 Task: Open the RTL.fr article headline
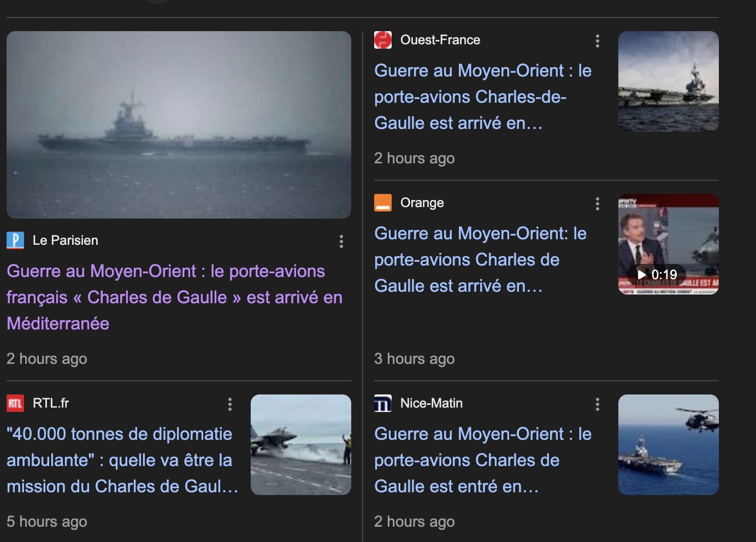click(x=122, y=460)
